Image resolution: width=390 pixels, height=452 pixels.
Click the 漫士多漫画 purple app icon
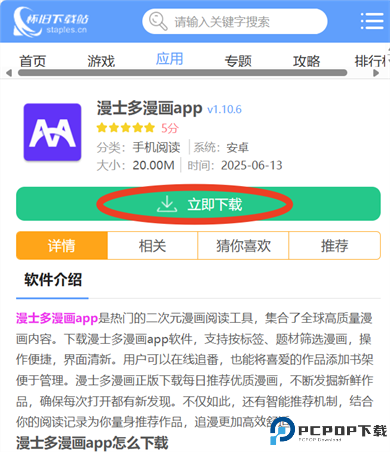(x=52, y=132)
